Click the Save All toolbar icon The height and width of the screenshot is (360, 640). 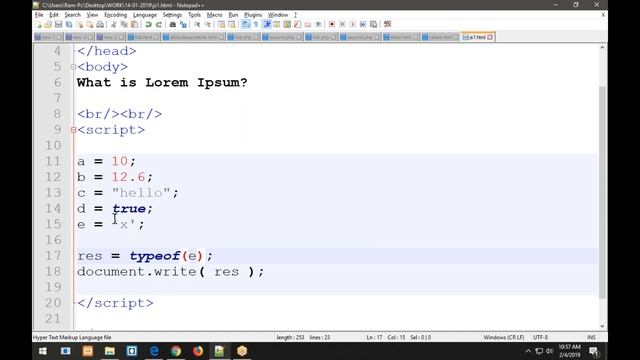(x=69, y=24)
